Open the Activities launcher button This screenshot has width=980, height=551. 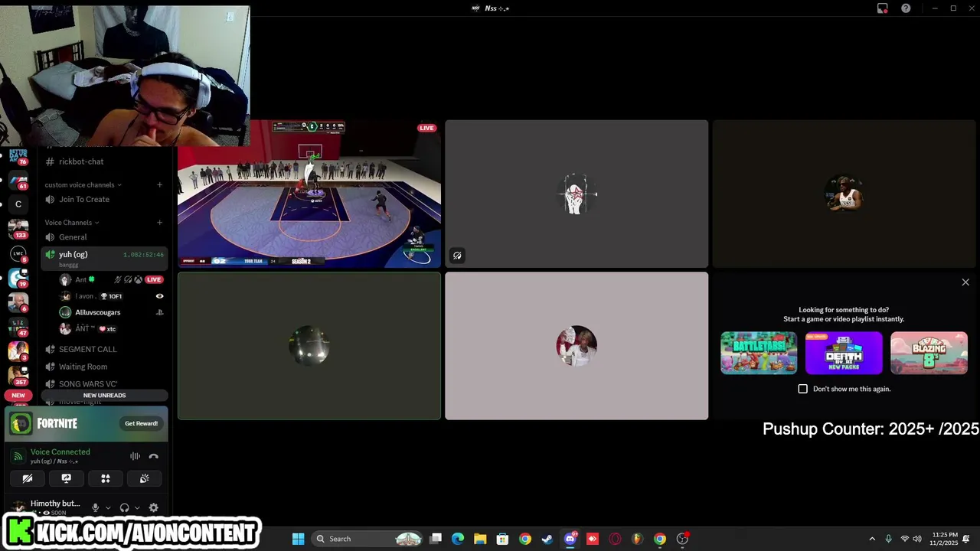click(106, 478)
